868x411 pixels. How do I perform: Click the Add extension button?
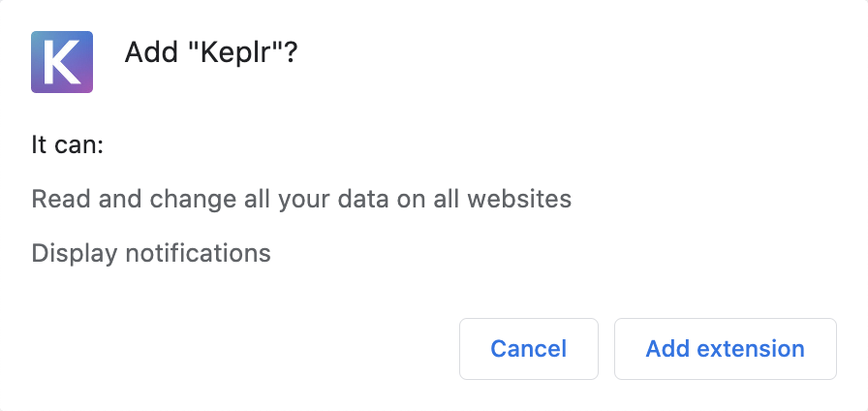pos(726,349)
